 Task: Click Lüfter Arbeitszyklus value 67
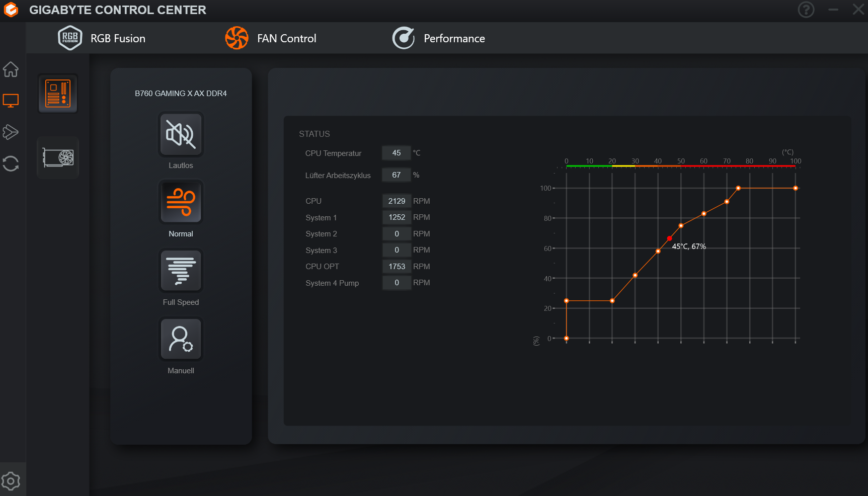[397, 175]
